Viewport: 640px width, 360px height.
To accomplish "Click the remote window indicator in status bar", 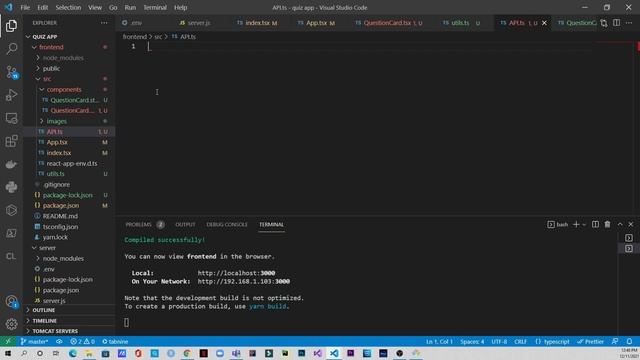I will coord(8,342).
